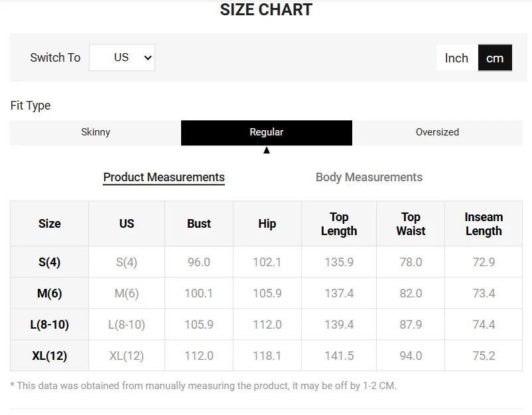Click the Size column header
Viewport: 532px width, 415px height.
(x=50, y=224)
